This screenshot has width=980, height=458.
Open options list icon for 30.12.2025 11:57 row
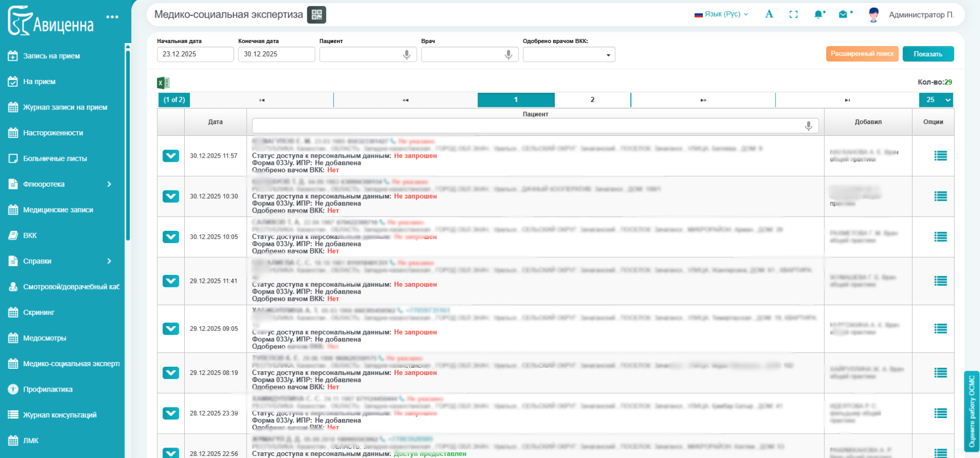pos(940,156)
